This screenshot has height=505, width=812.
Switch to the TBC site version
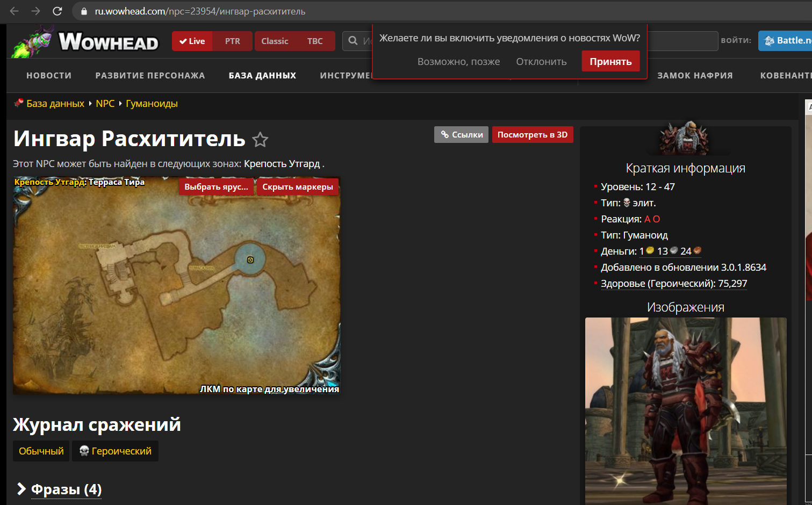(x=315, y=41)
